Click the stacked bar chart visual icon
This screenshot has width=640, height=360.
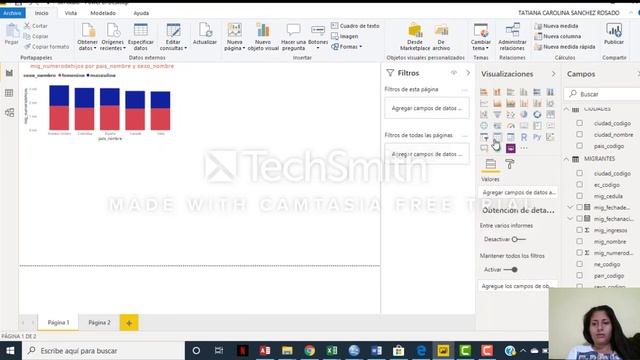coord(484,92)
